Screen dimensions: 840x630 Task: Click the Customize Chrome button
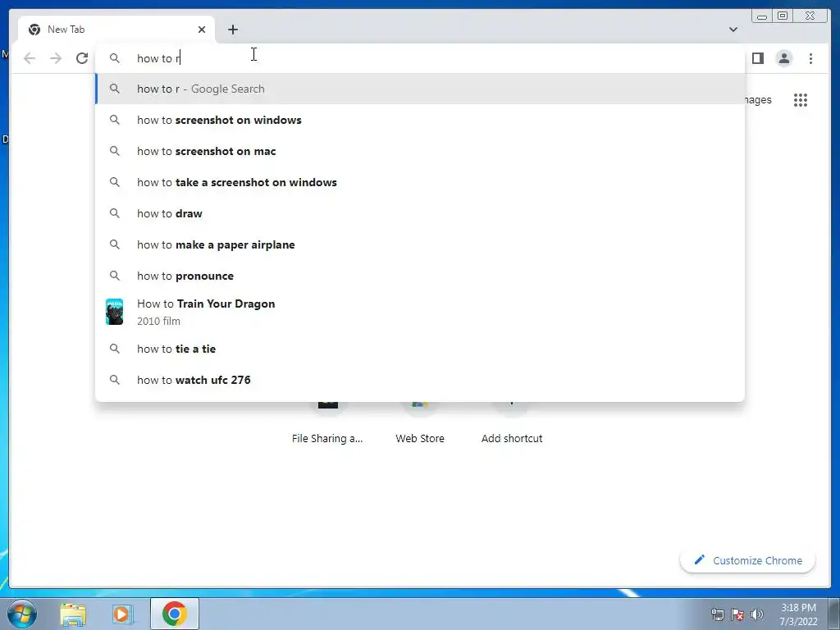point(748,560)
